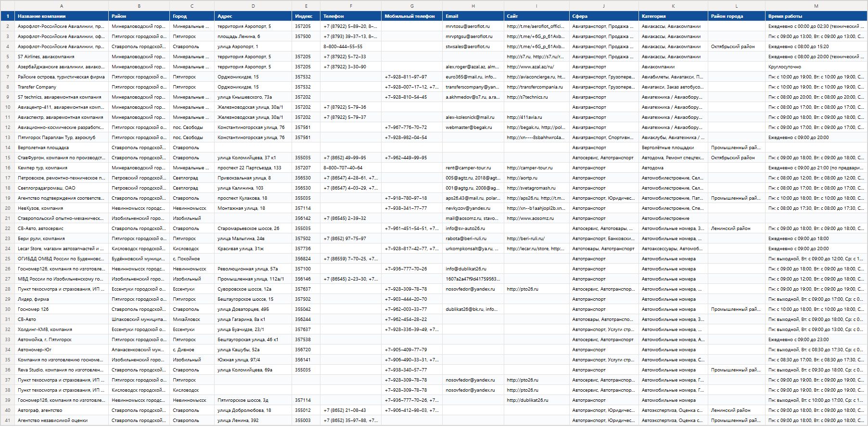Viewport: 868px width, 434px height.
Task: Select row number 41 header
Action: (x=8, y=421)
